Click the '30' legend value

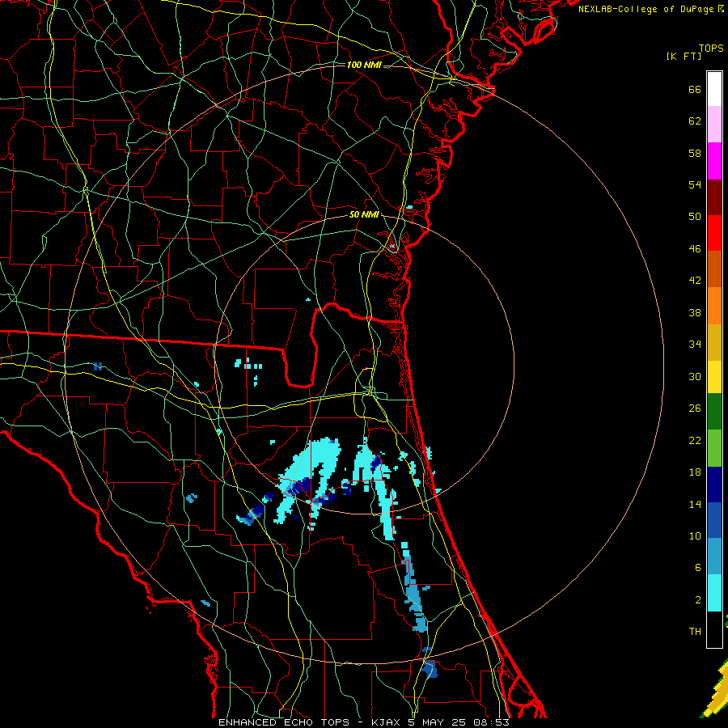point(695,376)
